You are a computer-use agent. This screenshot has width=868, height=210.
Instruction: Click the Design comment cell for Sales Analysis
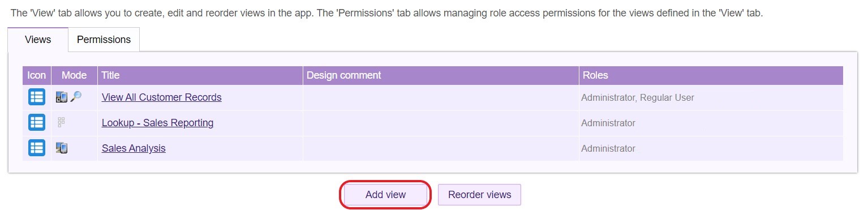[x=441, y=148]
